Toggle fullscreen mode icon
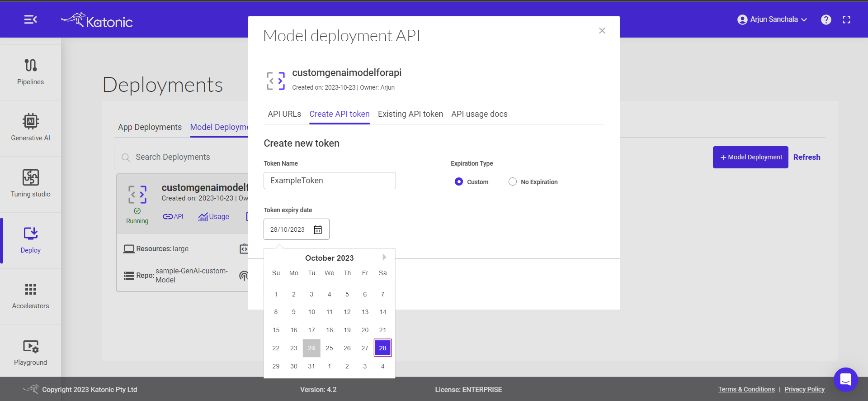The width and height of the screenshot is (868, 401). 847,19
